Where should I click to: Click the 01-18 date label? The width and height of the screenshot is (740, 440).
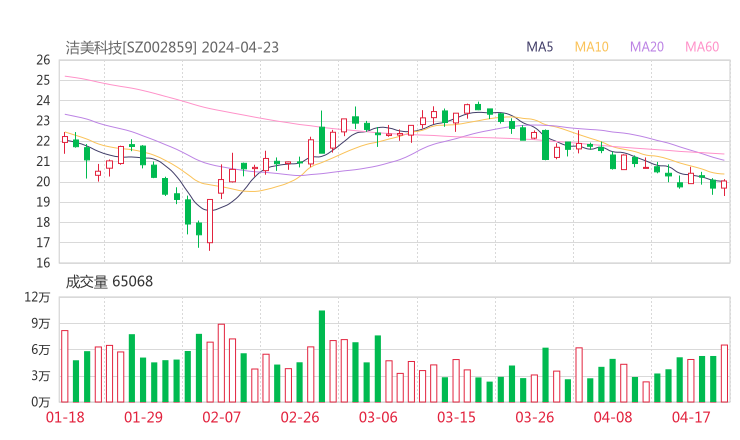(65, 417)
